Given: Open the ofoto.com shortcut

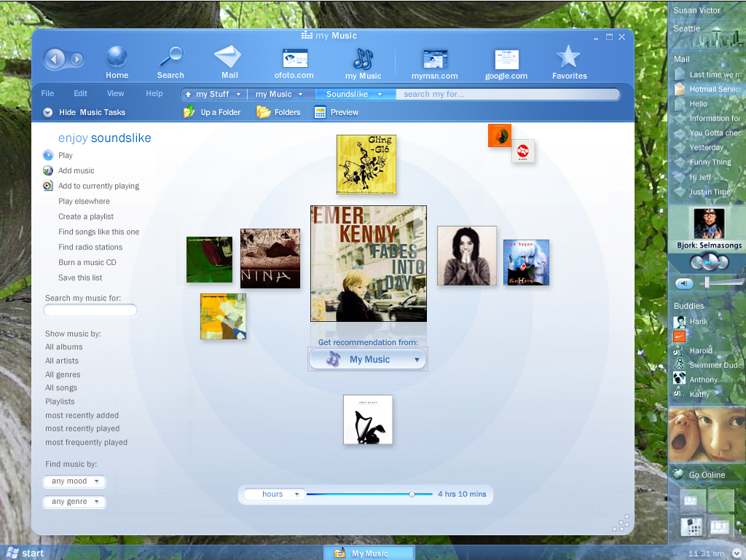Looking at the screenshot, I should click(x=294, y=63).
